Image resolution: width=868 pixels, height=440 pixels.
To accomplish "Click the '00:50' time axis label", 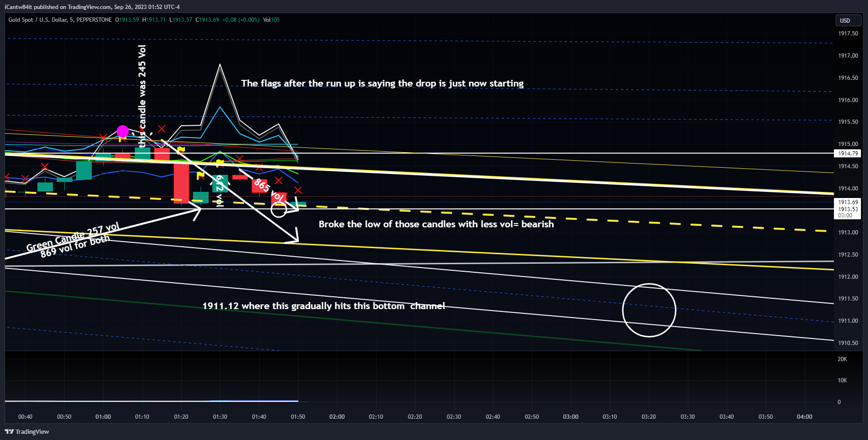I will point(64,417).
